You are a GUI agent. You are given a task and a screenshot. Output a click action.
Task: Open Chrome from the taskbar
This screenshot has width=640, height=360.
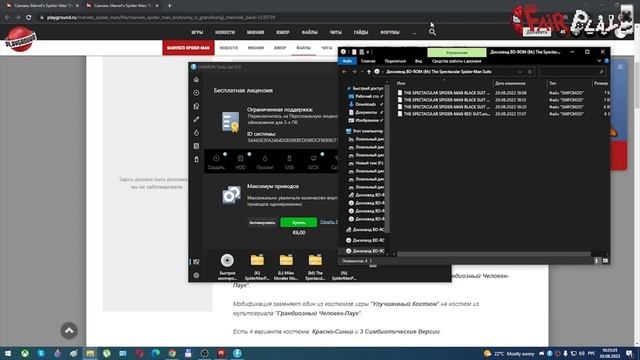(x=172, y=353)
